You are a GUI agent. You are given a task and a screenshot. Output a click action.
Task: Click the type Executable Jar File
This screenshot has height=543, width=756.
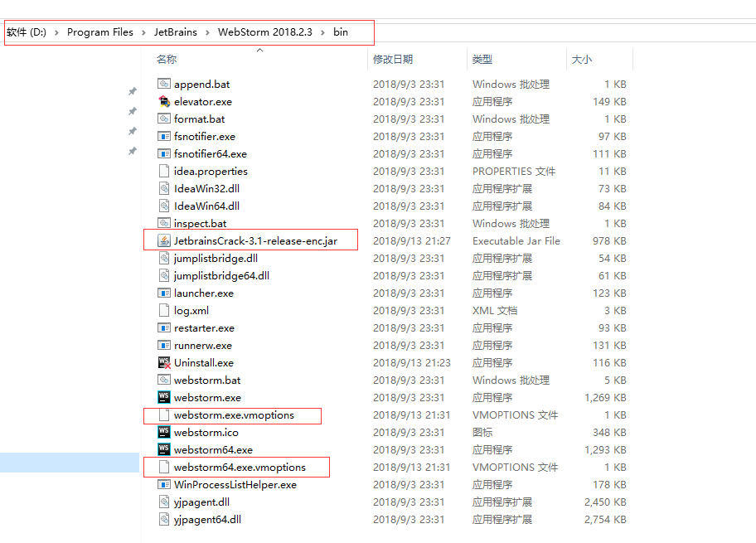[516, 240]
